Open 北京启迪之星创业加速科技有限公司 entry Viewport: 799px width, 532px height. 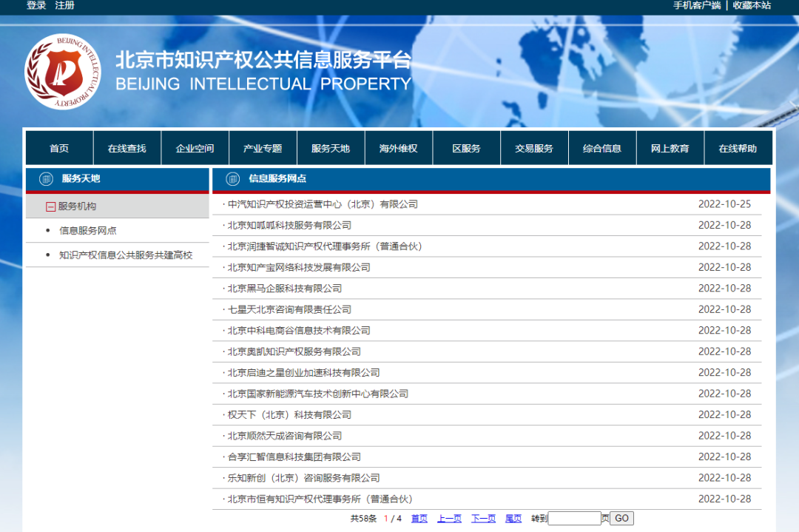[304, 373]
